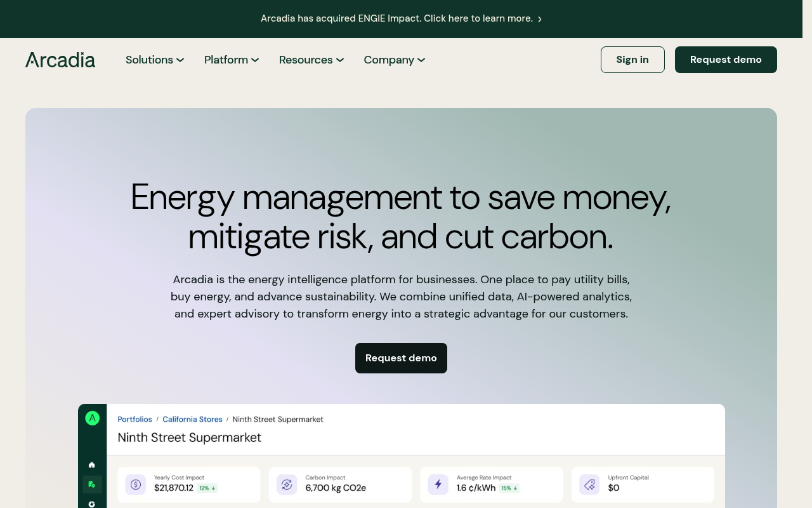Click the dollar icon on Yearly Cost Impact card

[x=136, y=485]
